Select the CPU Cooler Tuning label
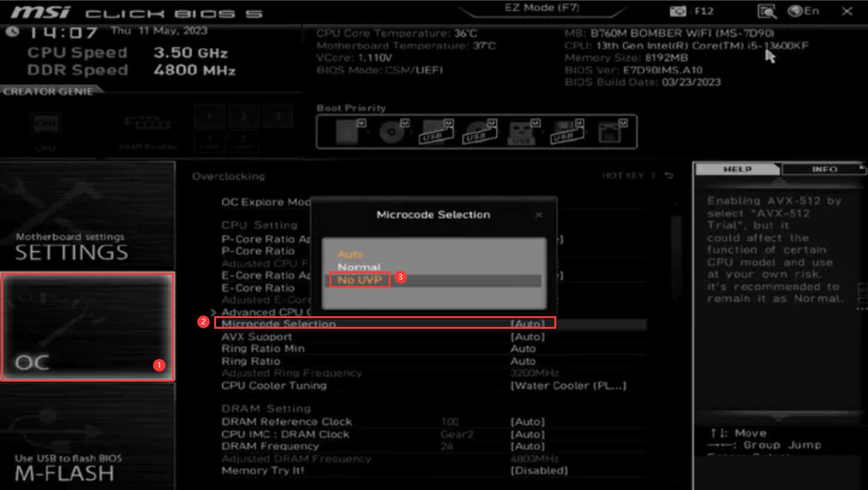 (x=274, y=385)
